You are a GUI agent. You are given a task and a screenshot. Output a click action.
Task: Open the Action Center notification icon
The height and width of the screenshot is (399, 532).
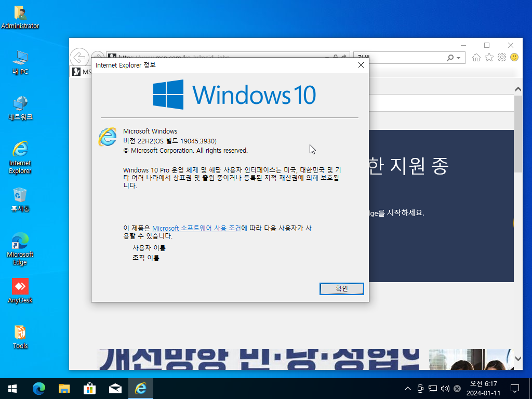[515, 389]
